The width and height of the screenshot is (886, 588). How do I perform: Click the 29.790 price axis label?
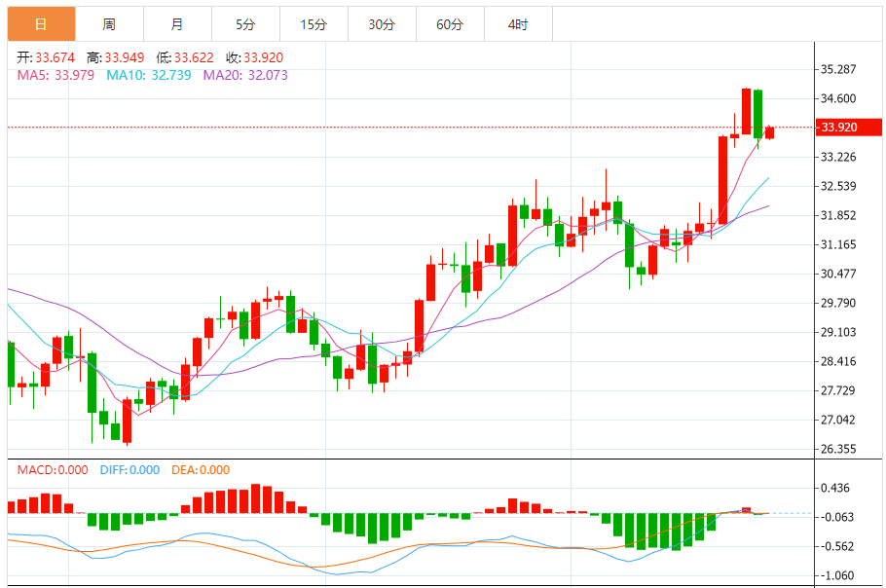click(838, 303)
